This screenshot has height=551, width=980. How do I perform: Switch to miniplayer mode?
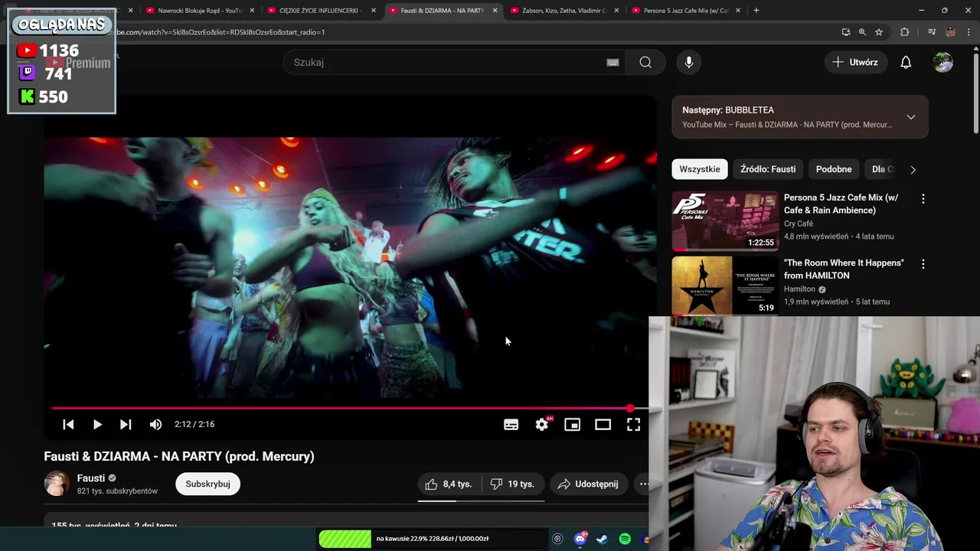tap(572, 424)
